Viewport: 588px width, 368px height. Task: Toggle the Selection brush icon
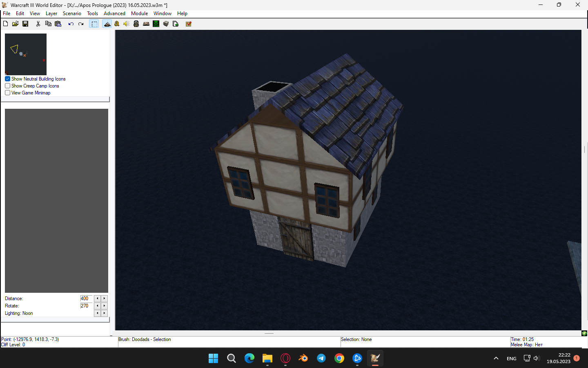tap(94, 24)
